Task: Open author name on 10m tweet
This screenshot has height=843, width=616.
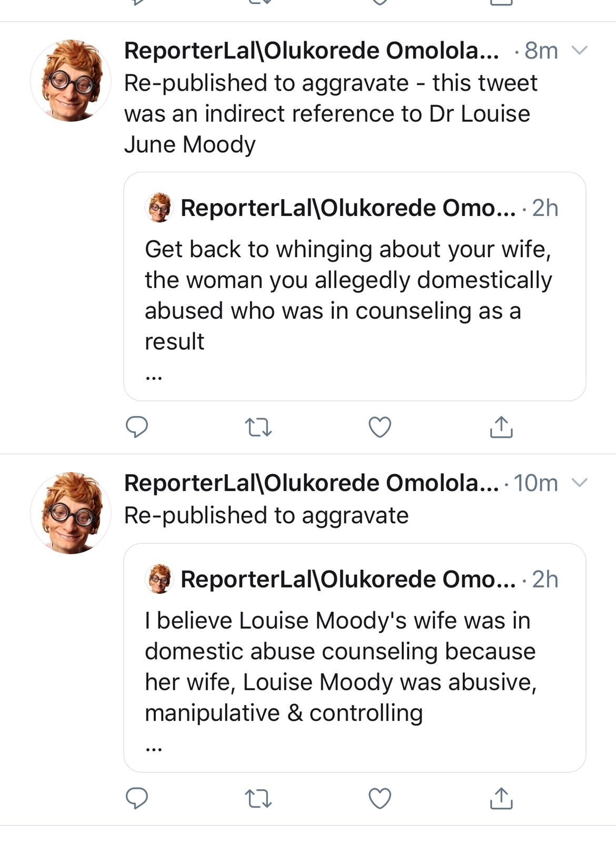Action: tap(311, 483)
